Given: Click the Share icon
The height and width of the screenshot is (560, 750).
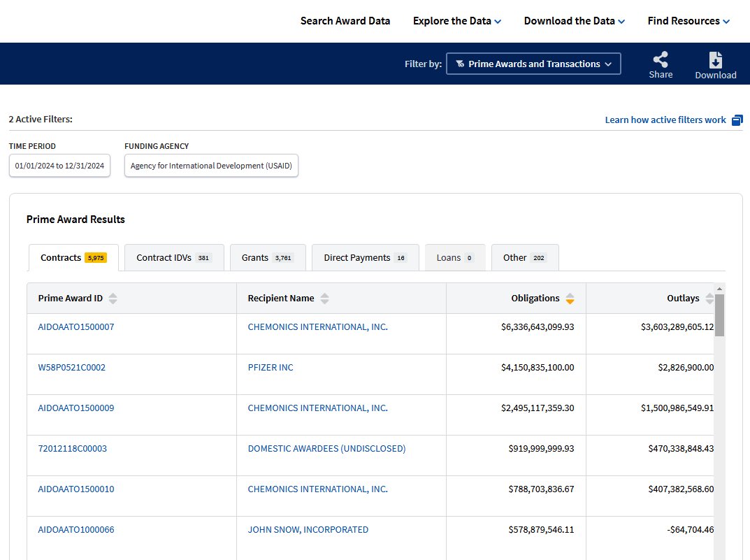Looking at the screenshot, I should (x=660, y=60).
